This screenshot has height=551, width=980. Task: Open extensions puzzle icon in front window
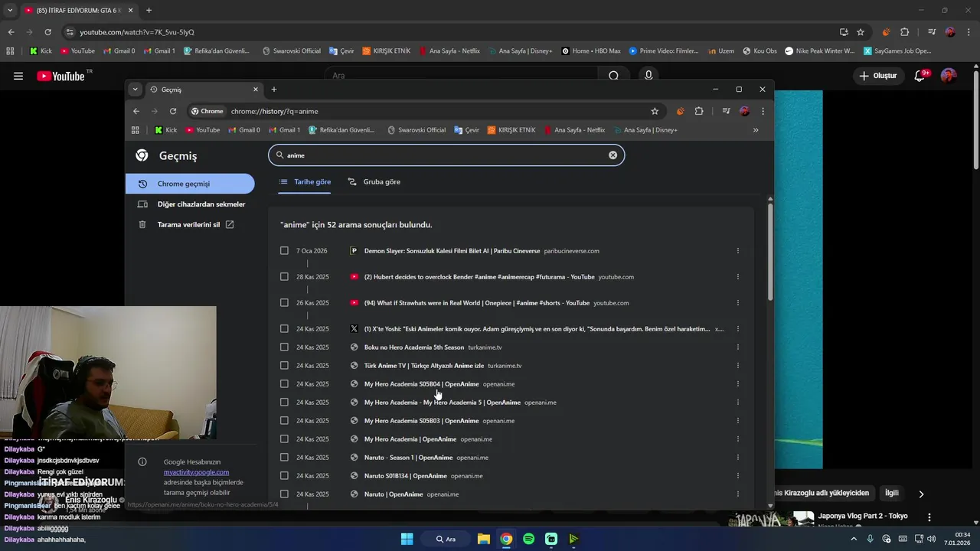(x=699, y=111)
